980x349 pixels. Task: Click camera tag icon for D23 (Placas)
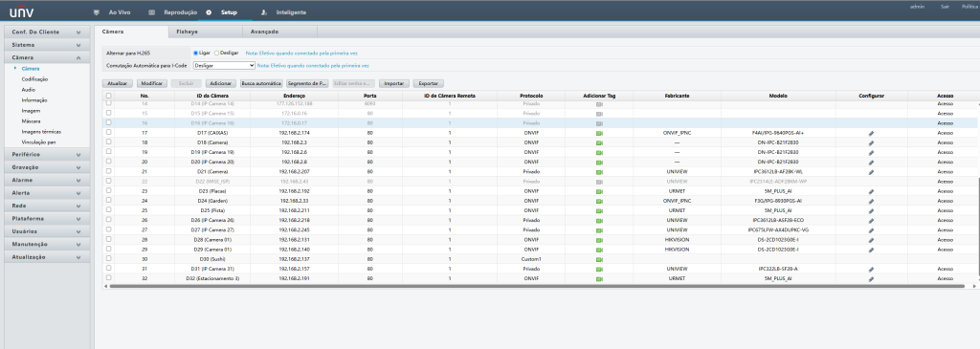(x=599, y=191)
